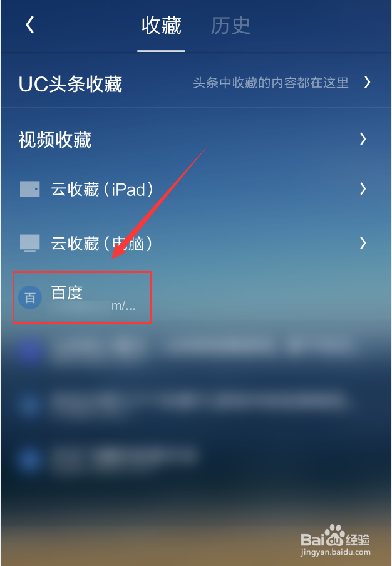Expand the chevron on the 云收藏 (iPad) row
Viewport: 392px width, 566px height.
click(363, 189)
